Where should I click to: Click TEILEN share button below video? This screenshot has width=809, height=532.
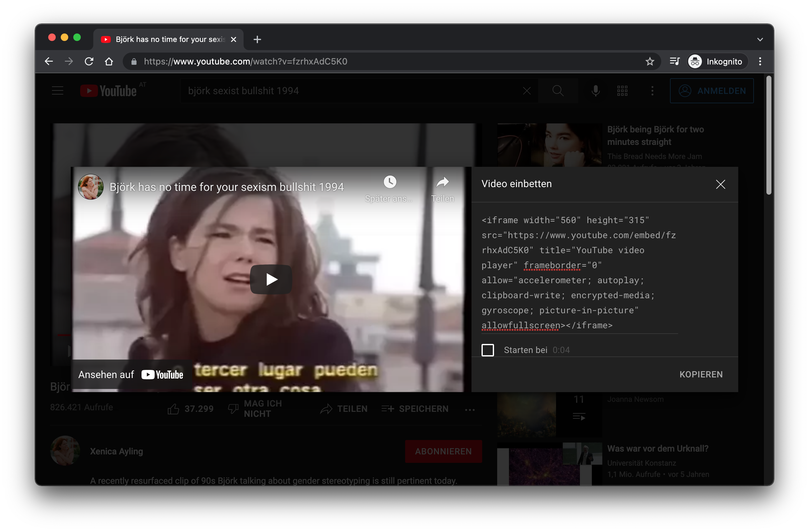coord(343,409)
